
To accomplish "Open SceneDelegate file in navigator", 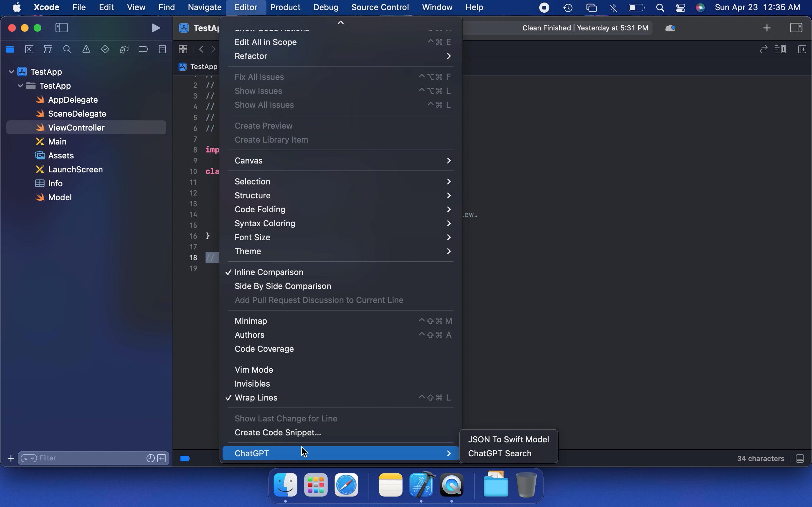I will tap(77, 114).
